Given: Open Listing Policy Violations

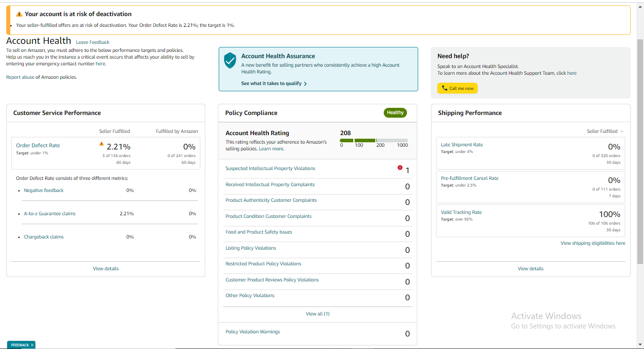Looking at the screenshot, I should tap(251, 248).
